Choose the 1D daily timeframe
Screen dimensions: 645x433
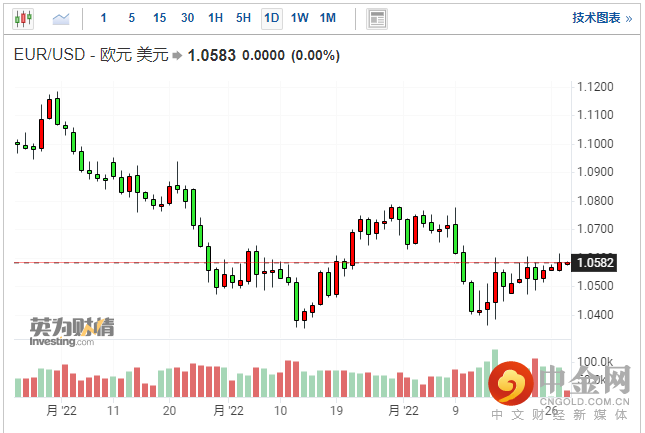[x=271, y=18]
